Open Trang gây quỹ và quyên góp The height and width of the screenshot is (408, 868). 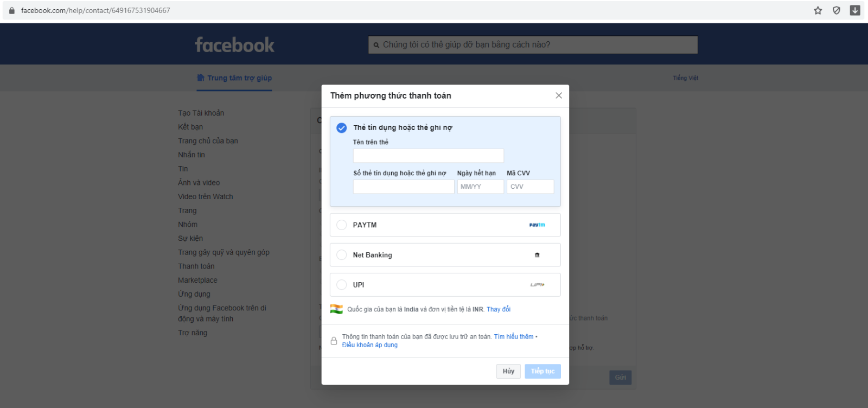coord(224,252)
